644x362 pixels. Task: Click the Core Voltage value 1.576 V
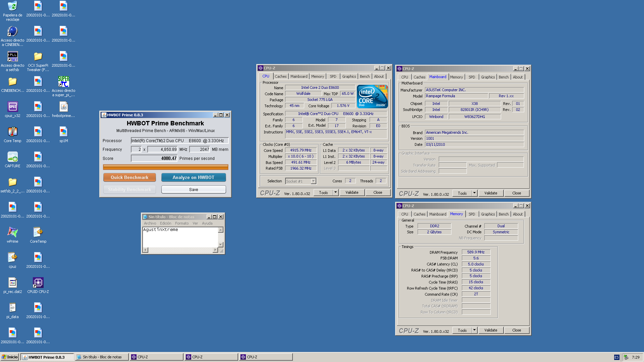click(x=343, y=106)
